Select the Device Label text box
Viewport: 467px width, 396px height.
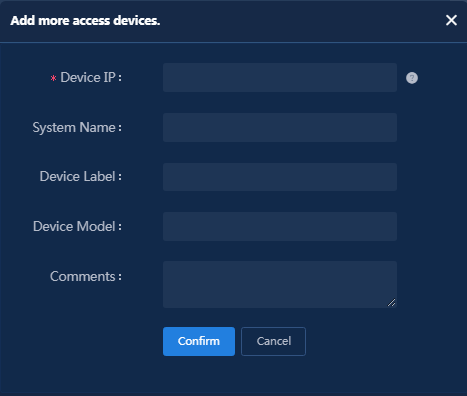[x=280, y=177]
